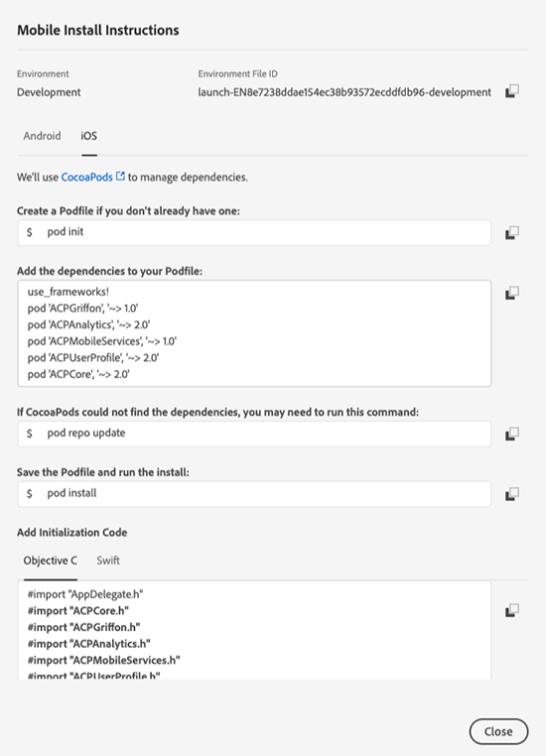
Task: Click the pod 'ACPCore' dependency line
Action: (x=78, y=374)
